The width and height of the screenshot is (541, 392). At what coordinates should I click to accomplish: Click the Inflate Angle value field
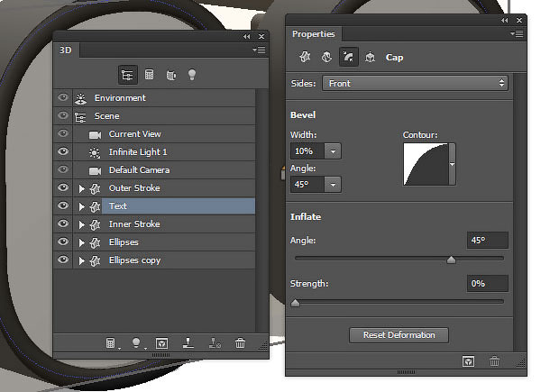[x=487, y=240]
